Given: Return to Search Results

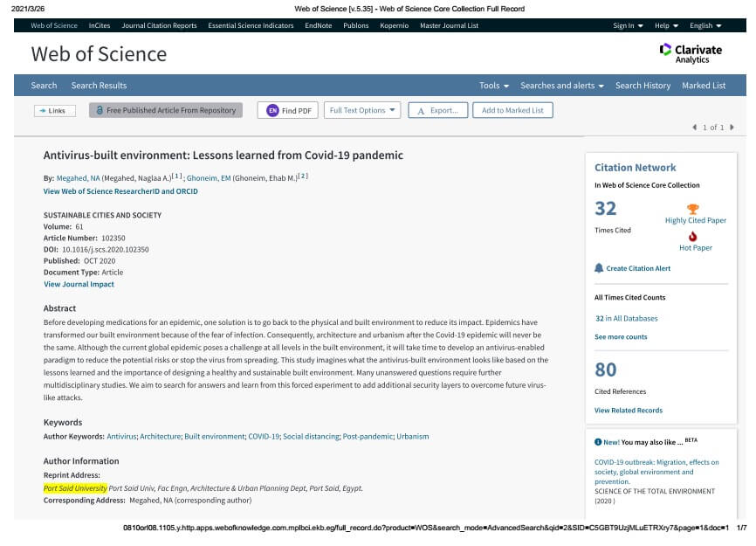Looking at the screenshot, I should [x=99, y=86].
